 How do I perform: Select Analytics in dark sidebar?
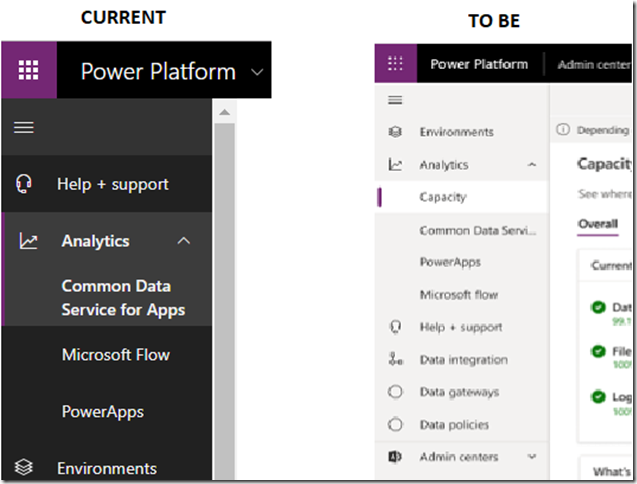click(x=106, y=241)
